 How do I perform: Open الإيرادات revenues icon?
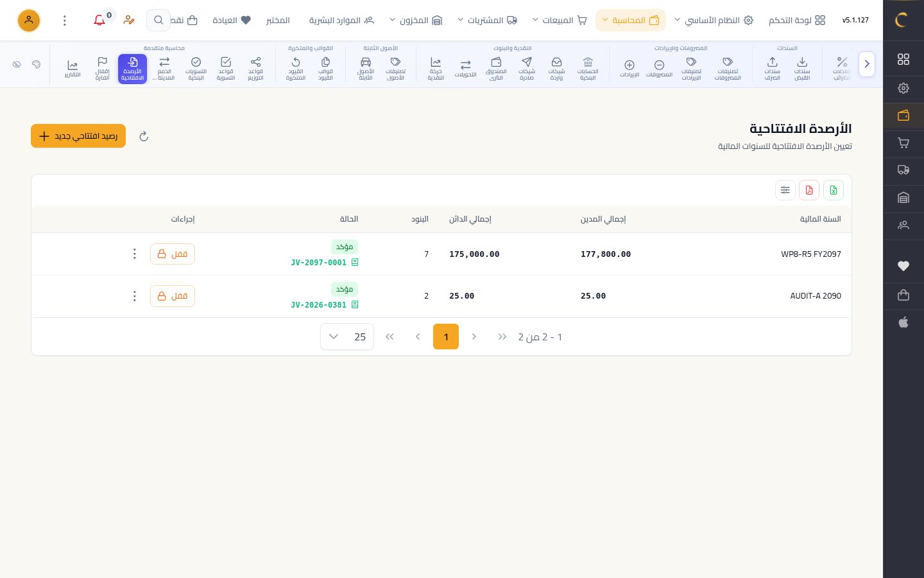tap(629, 69)
